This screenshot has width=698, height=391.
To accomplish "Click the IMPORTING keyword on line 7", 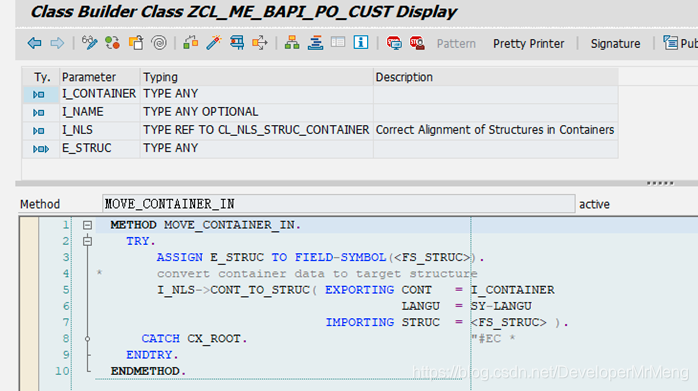I will [x=360, y=322].
